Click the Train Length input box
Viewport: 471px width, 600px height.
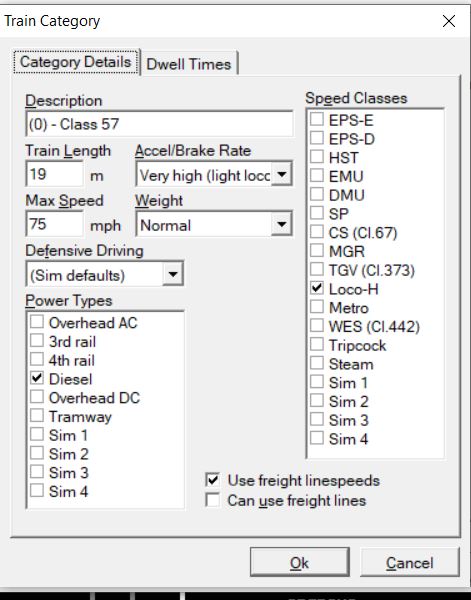(x=55, y=174)
